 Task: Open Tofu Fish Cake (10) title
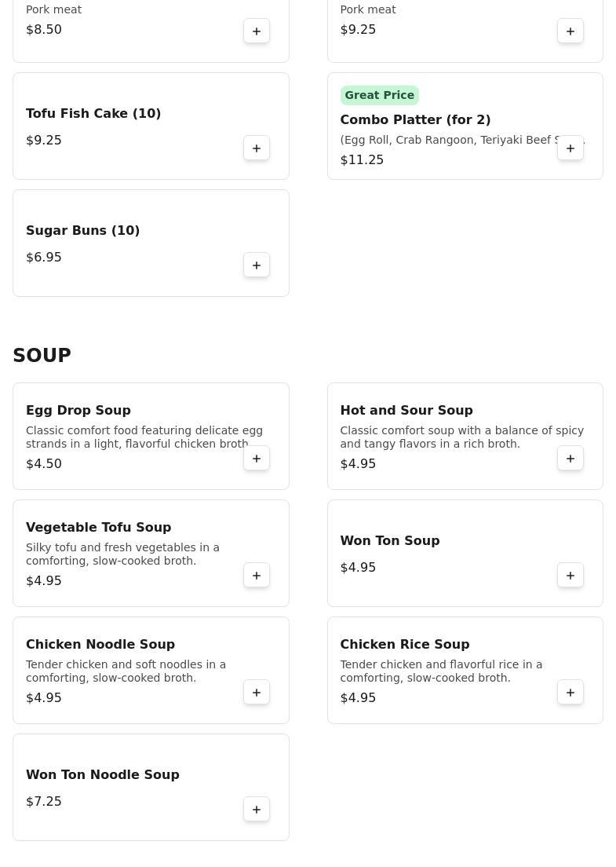point(93,114)
